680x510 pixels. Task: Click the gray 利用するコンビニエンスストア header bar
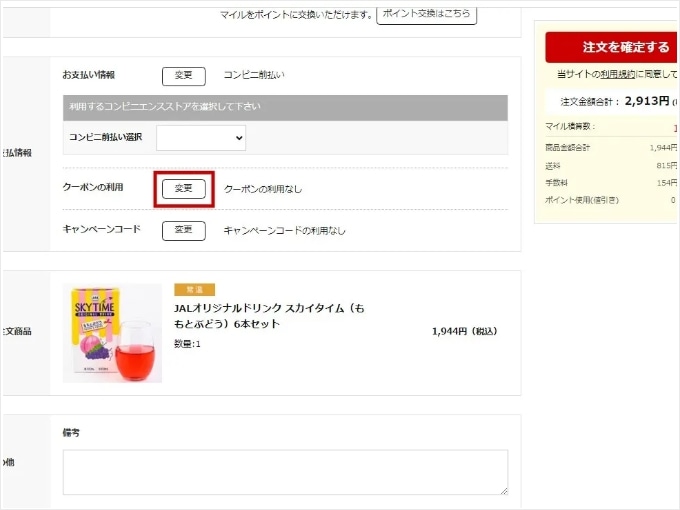point(285,107)
